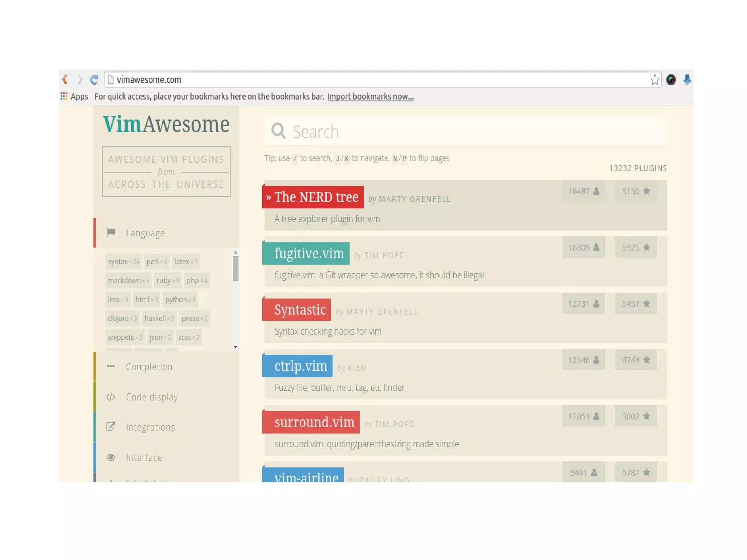Expand the Code display category
Image resolution: width=747 pixels, height=560 pixels.
coord(151,397)
